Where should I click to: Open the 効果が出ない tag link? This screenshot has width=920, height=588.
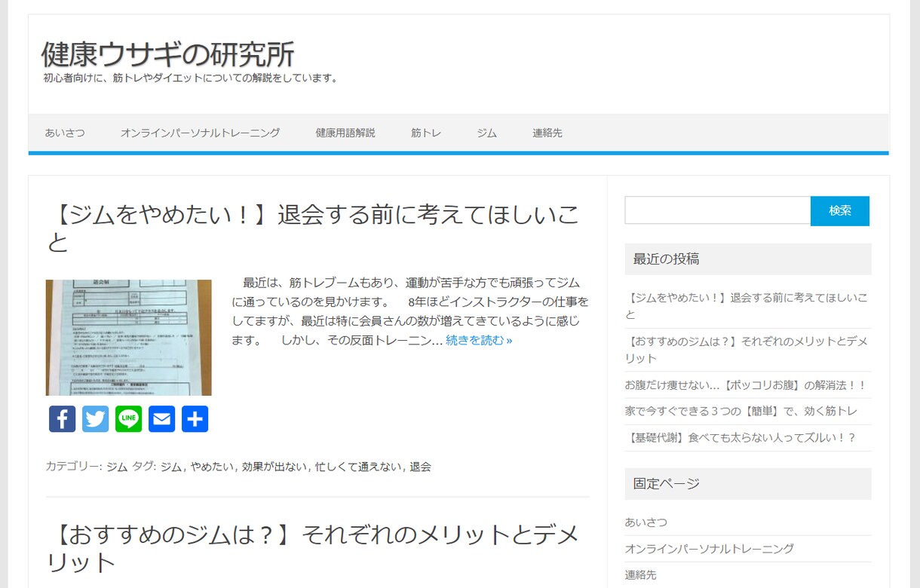click(x=274, y=467)
